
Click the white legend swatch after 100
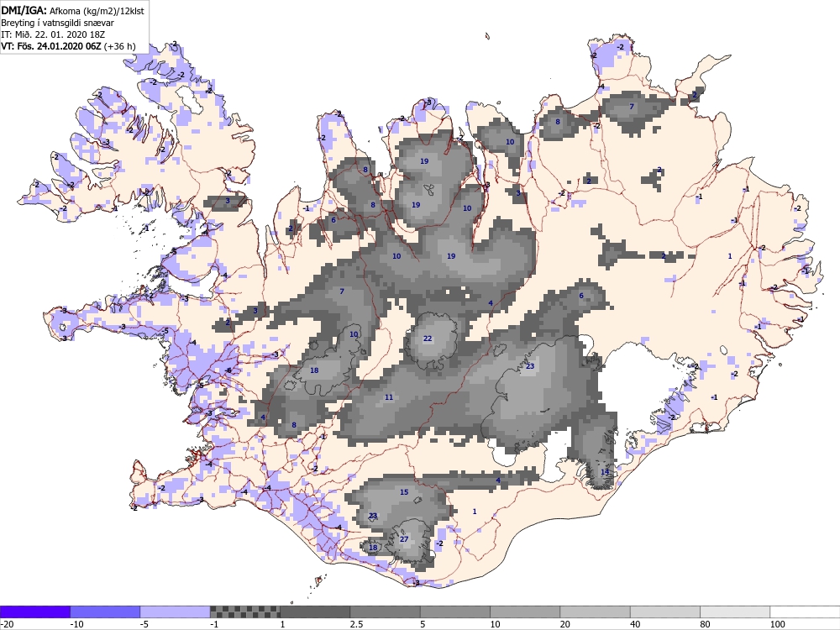(805, 612)
